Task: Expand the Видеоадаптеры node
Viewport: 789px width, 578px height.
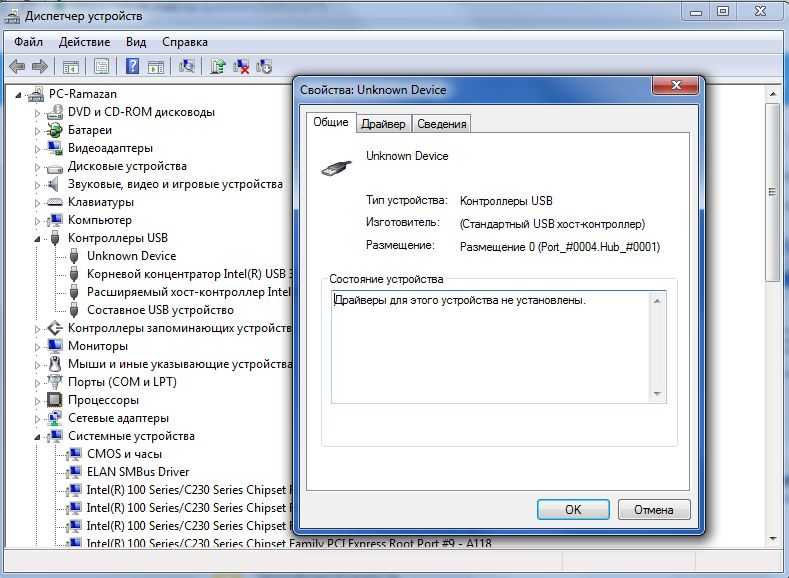Action: [x=37, y=149]
